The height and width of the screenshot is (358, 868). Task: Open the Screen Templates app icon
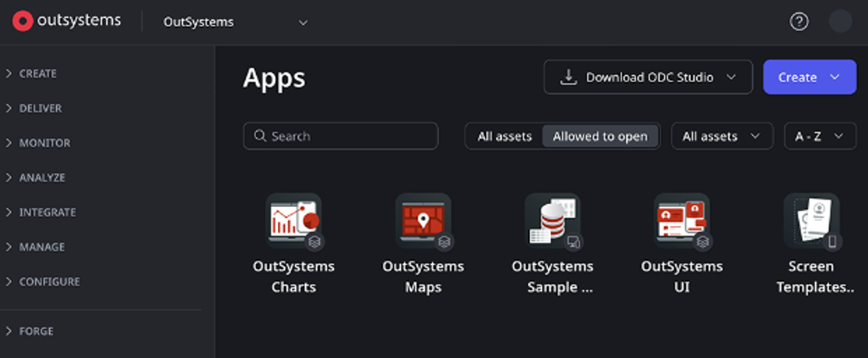tap(811, 220)
